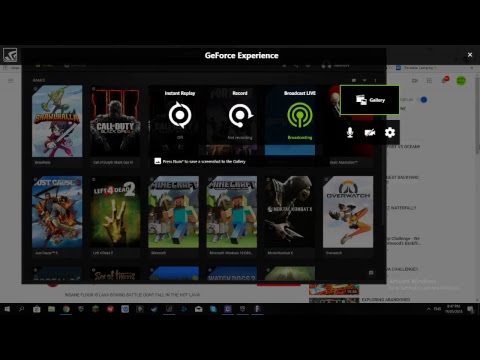Image resolution: width=480 pixels, height=360 pixels.
Task: Click the NVIDIA logo in top-left corner
Action: click(x=10, y=55)
